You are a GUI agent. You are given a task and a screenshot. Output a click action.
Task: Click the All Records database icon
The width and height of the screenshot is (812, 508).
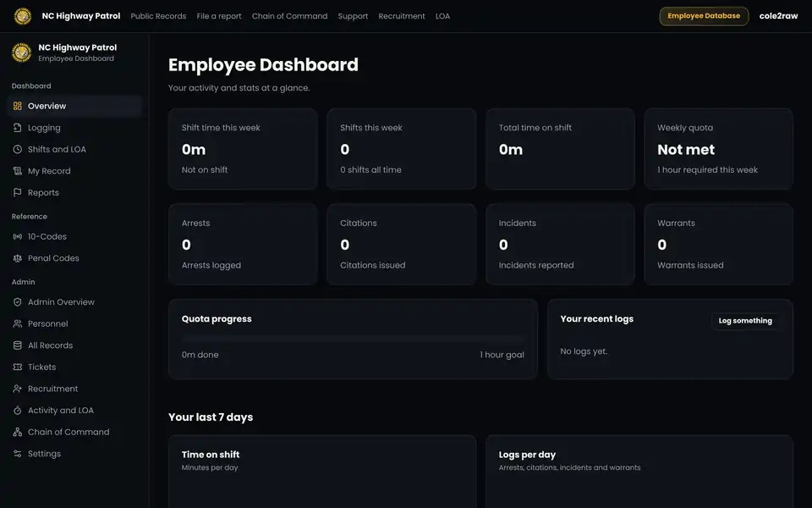point(18,345)
